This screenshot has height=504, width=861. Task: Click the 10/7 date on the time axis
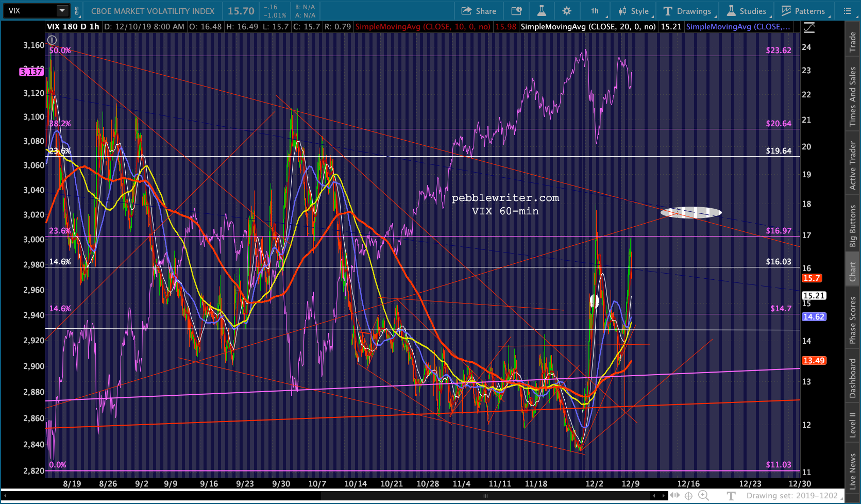click(317, 484)
